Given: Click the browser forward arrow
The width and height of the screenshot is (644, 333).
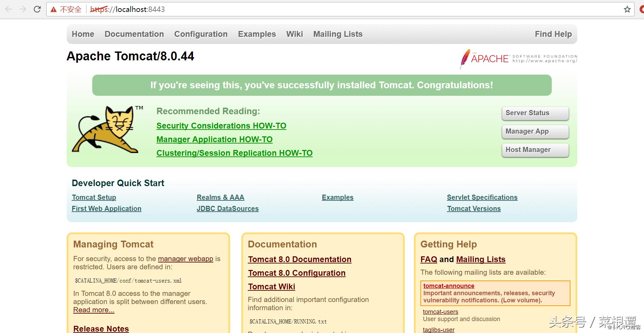Looking at the screenshot, I should pos(23,9).
